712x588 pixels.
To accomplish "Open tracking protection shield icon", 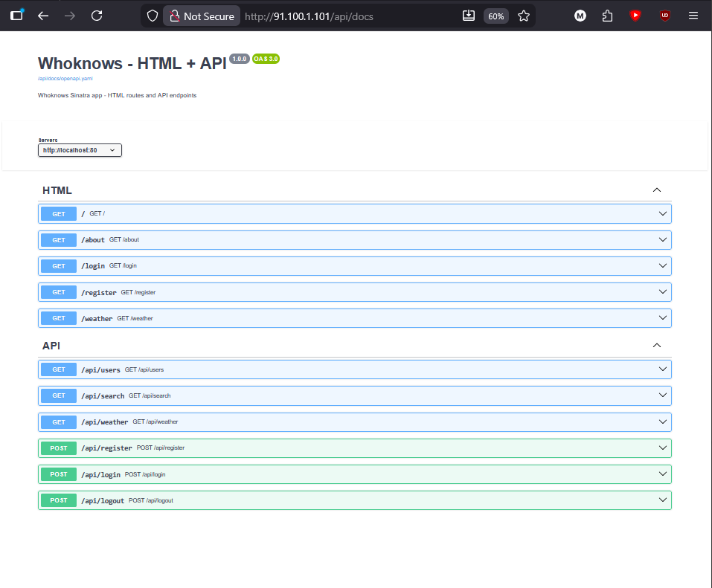I will point(152,16).
